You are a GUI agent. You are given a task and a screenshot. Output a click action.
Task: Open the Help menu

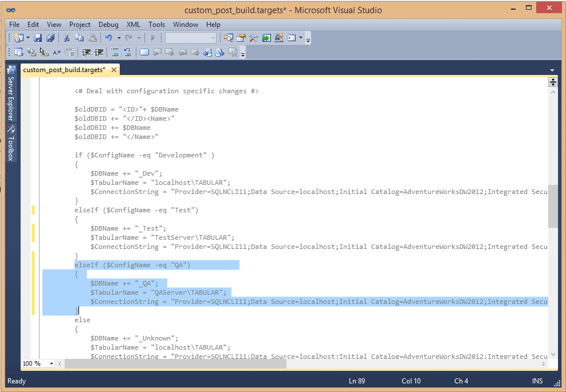[213, 25]
